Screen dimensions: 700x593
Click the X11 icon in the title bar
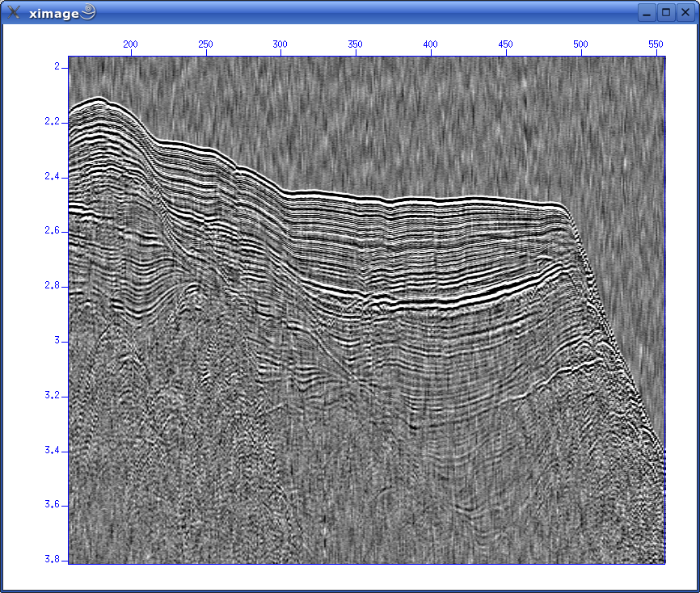(x=14, y=12)
